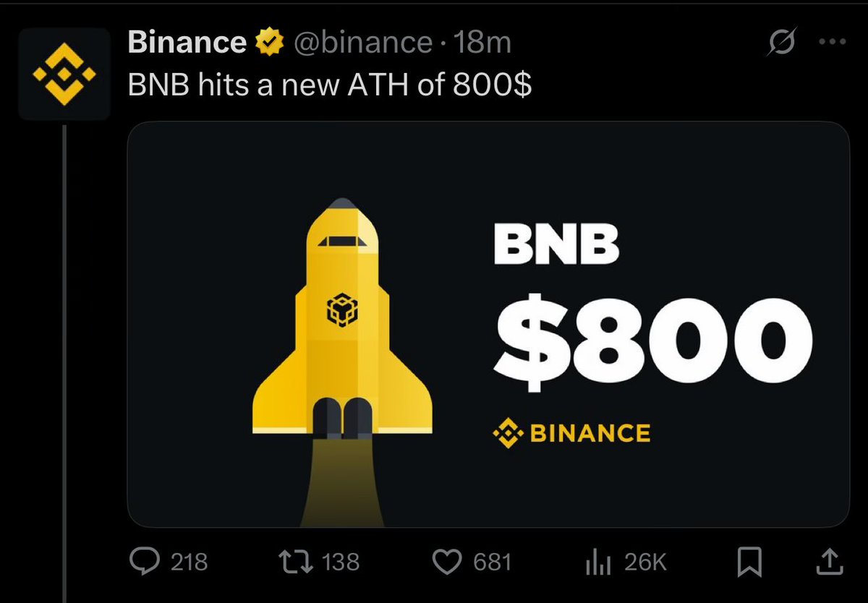Open the Binance display name link
Viewport: 868px width, 603px height.
[187, 43]
